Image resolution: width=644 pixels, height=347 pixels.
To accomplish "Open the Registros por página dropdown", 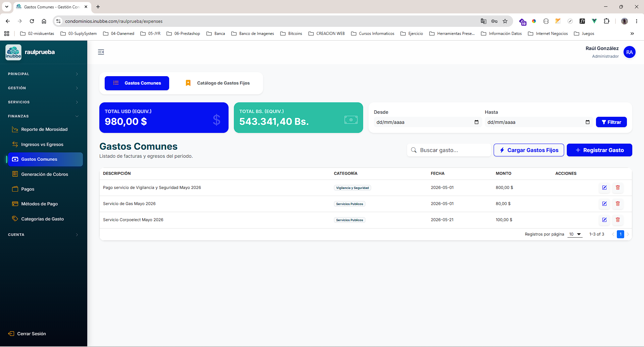I will pos(575,234).
